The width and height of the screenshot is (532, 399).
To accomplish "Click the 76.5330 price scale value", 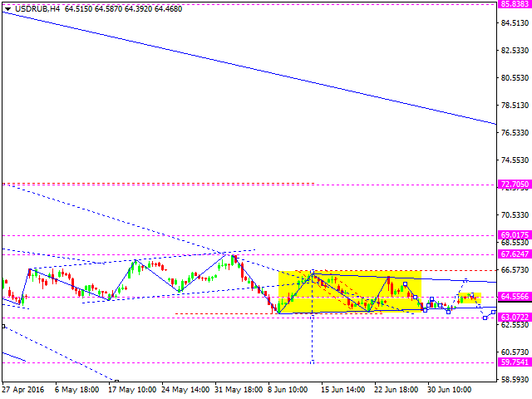I will point(515,133).
